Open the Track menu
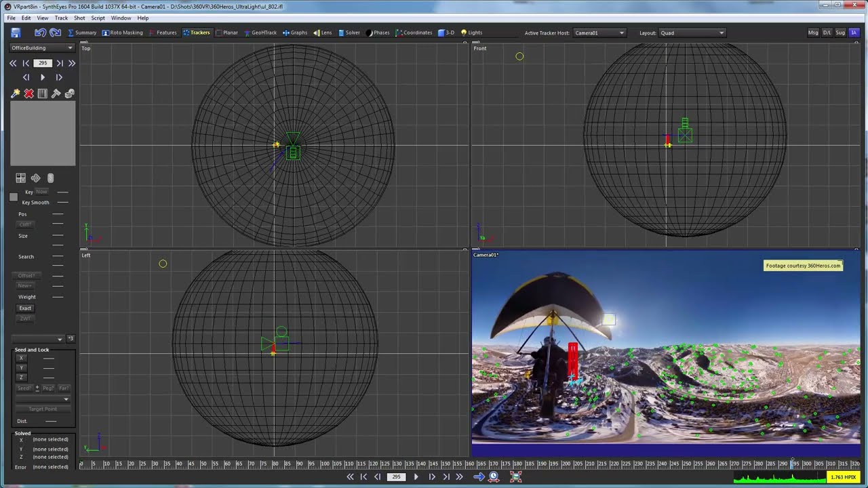868x488 pixels. (x=61, y=18)
